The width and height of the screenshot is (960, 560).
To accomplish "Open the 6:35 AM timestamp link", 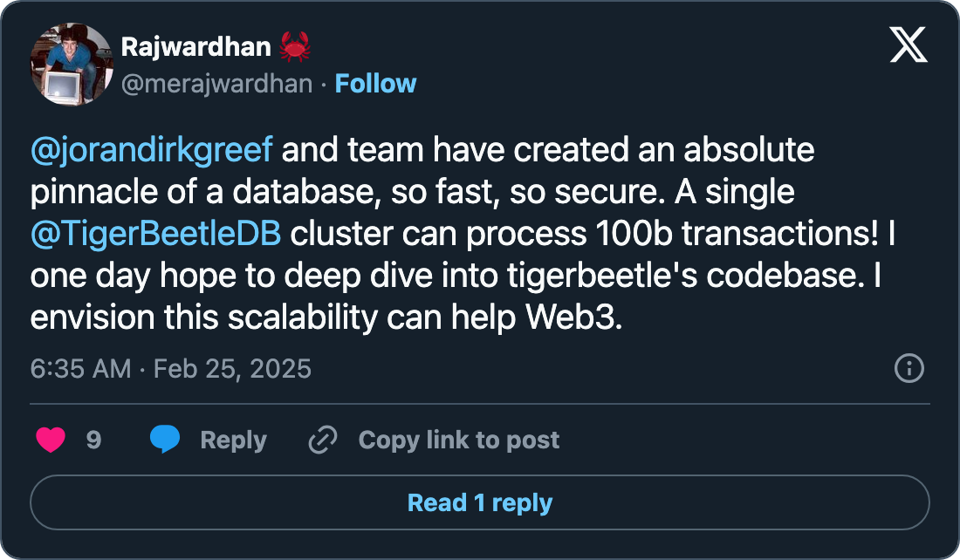I will pos(80,368).
